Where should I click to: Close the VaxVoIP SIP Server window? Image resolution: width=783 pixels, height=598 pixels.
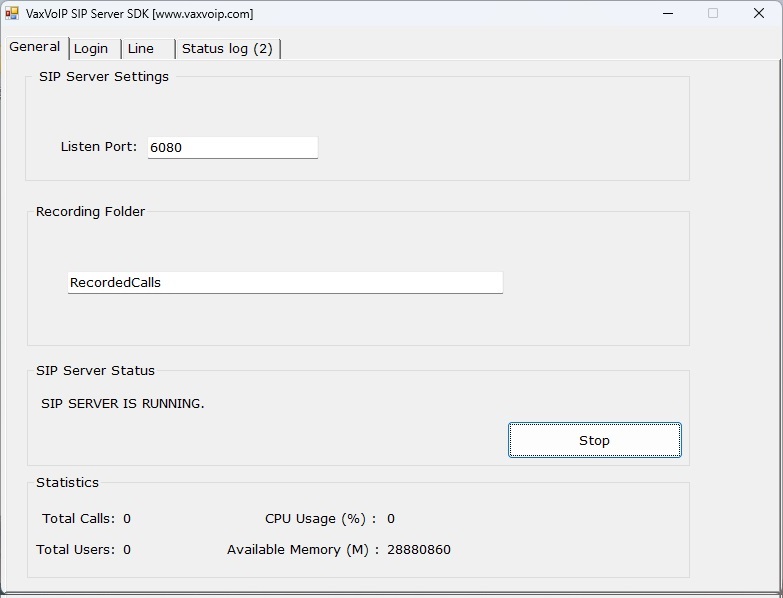(x=758, y=14)
